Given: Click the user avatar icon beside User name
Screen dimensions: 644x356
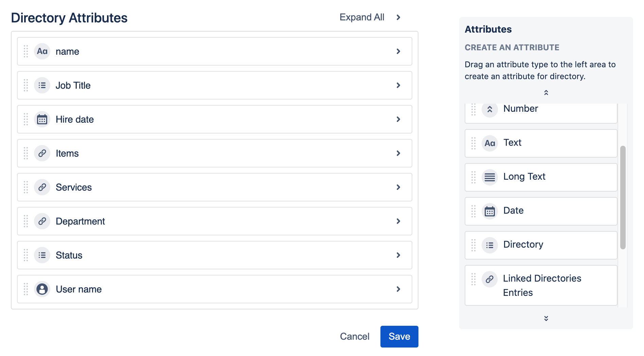Looking at the screenshot, I should (x=42, y=289).
